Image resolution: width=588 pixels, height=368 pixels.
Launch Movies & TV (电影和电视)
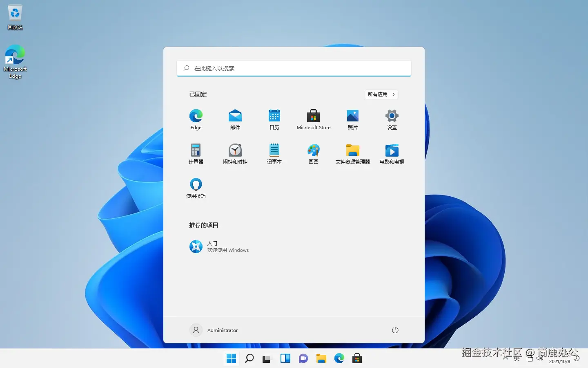(x=392, y=154)
